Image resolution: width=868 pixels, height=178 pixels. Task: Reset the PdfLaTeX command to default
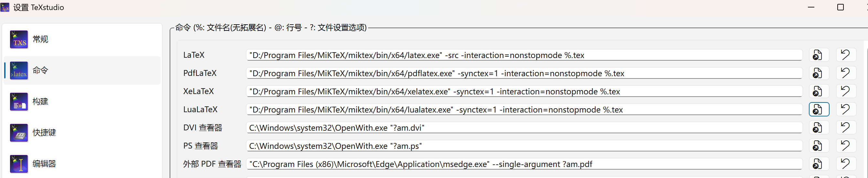845,73
